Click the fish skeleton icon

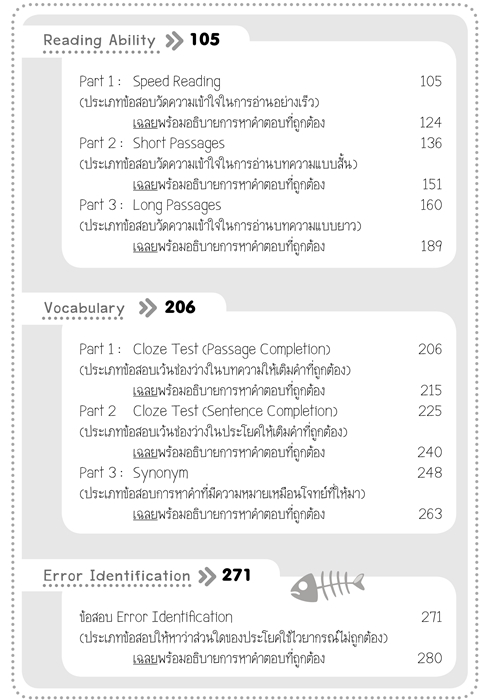[327, 585]
